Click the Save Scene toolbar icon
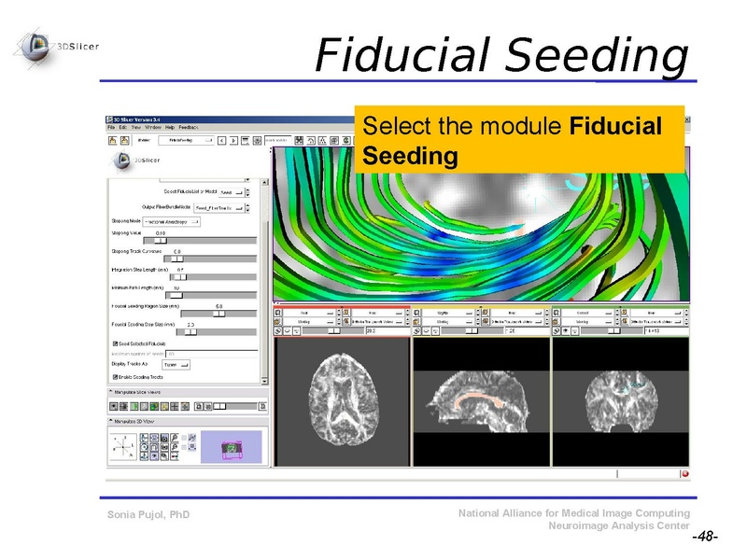Screen dimensions: 747x560 (x=124, y=139)
